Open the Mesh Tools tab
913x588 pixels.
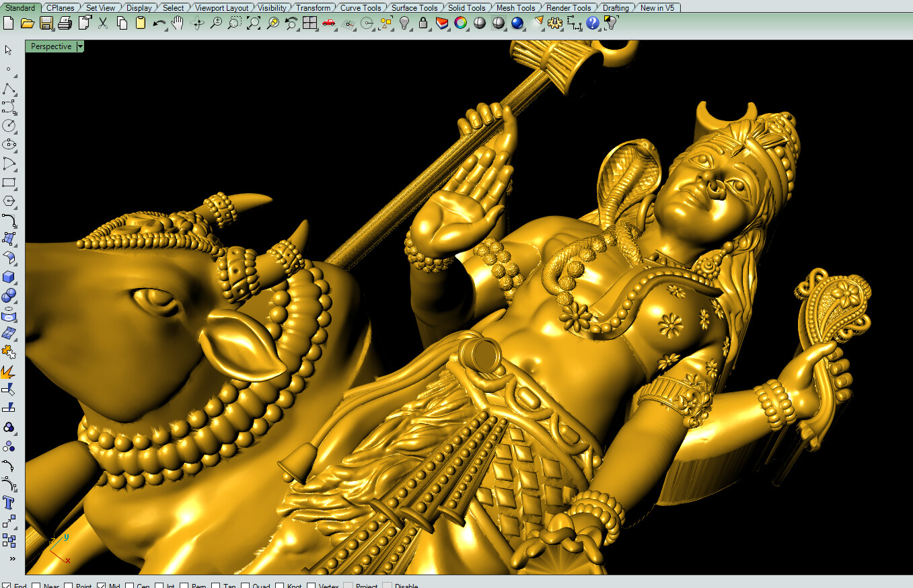pyautogui.click(x=516, y=8)
